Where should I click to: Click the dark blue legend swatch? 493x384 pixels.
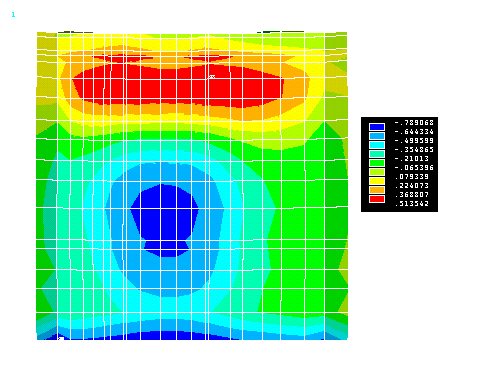click(377, 127)
